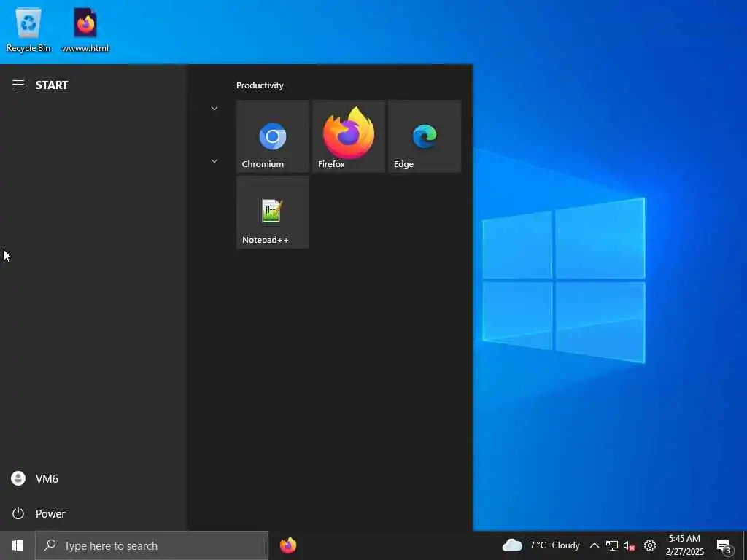The image size is (747, 560).
Task: Click the Productivity group header
Action: click(260, 85)
